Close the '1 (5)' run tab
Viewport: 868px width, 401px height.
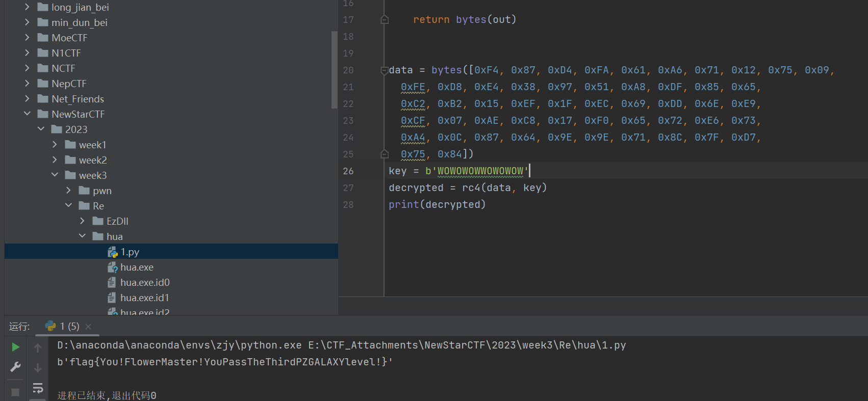88,327
